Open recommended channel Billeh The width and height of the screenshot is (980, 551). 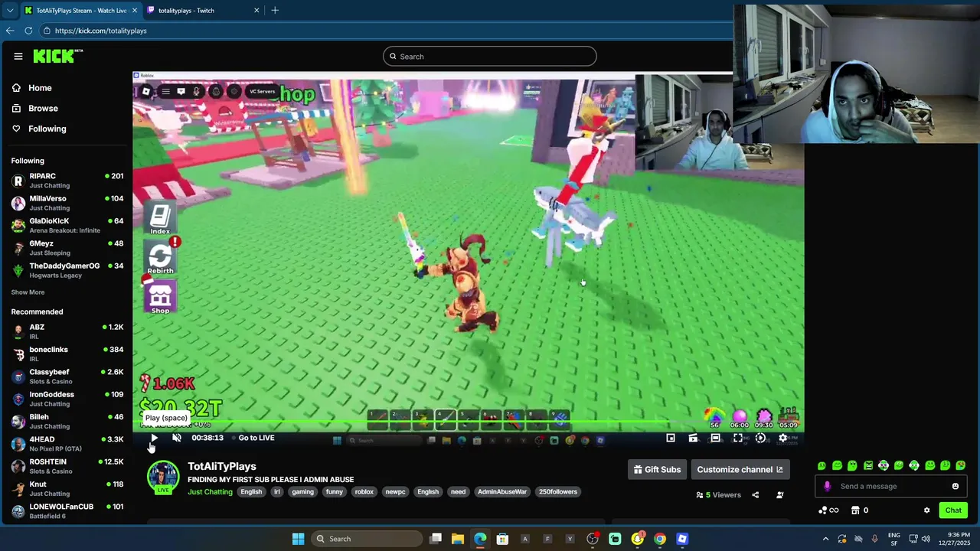pos(67,421)
